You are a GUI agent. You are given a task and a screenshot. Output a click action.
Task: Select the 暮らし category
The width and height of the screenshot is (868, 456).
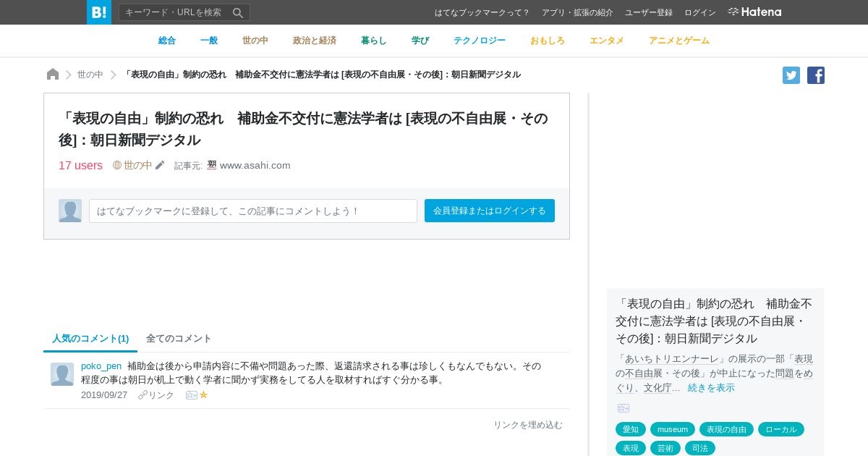point(374,41)
